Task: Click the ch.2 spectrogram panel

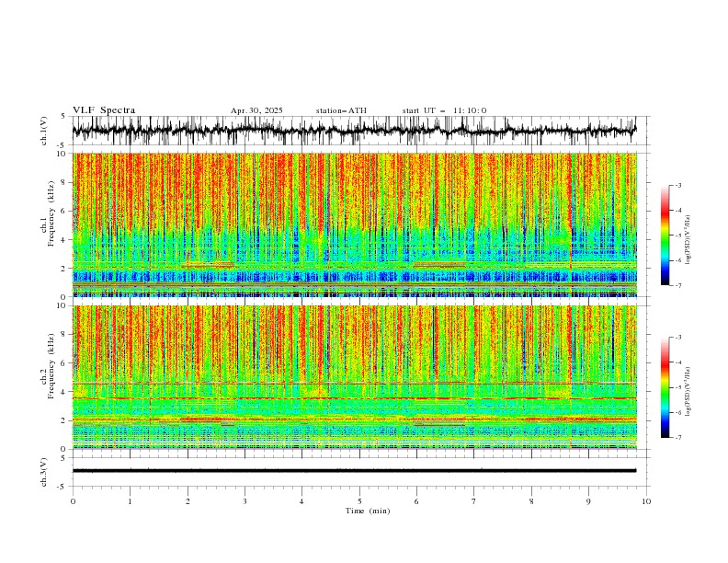Action: 355,377
